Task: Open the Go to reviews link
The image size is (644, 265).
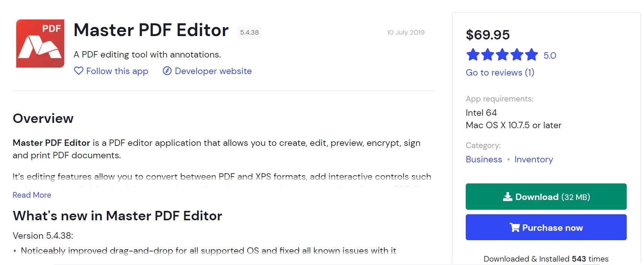Action: pos(500,72)
